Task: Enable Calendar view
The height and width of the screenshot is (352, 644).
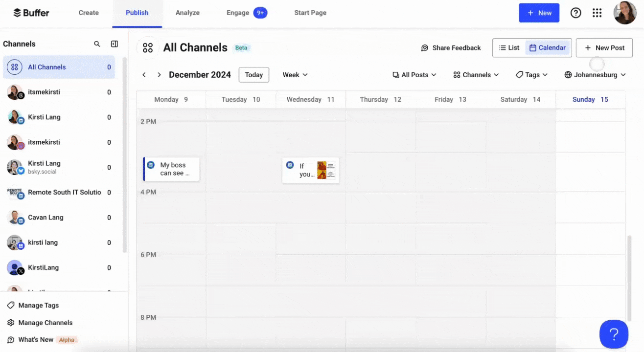Action: click(x=548, y=47)
